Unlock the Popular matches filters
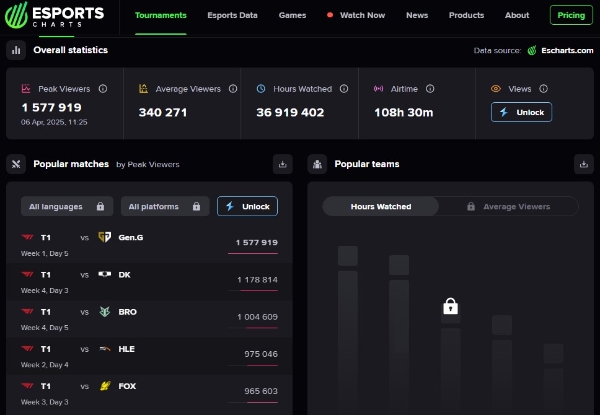This screenshot has width=600, height=415. 248,206
